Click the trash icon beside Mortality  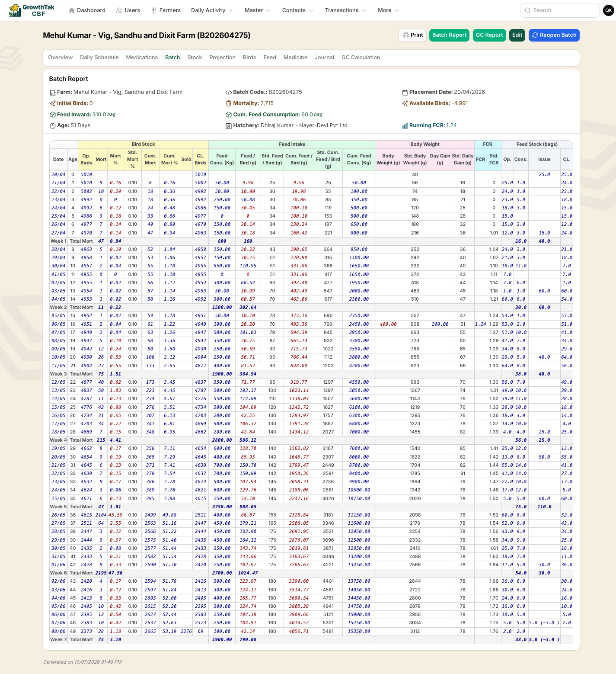(x=229, y=103)
